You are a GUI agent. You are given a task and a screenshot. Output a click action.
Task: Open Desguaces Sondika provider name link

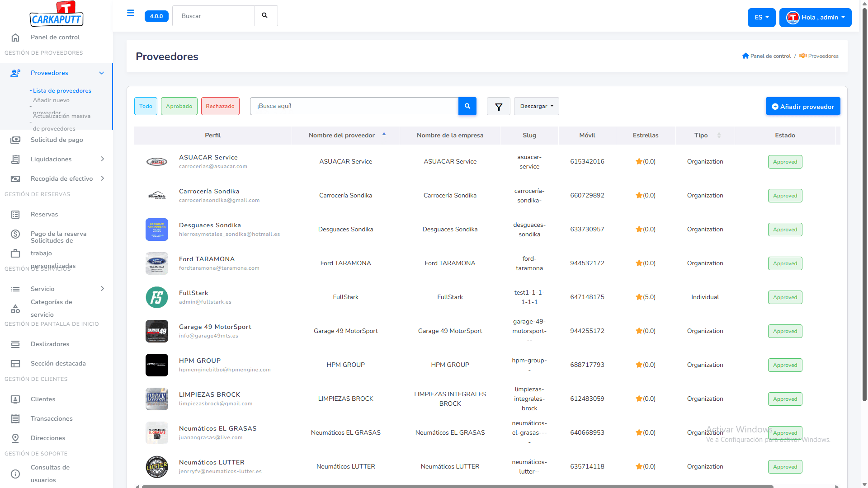210,225
